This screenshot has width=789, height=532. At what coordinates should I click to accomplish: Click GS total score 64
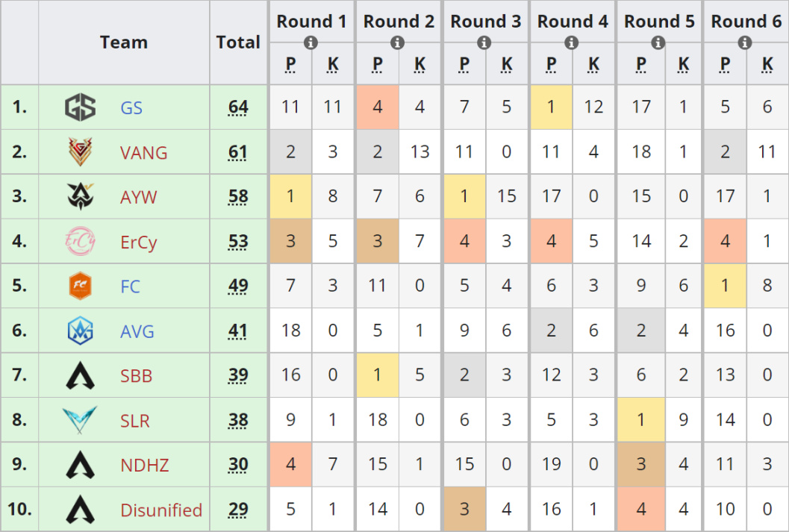238,107
